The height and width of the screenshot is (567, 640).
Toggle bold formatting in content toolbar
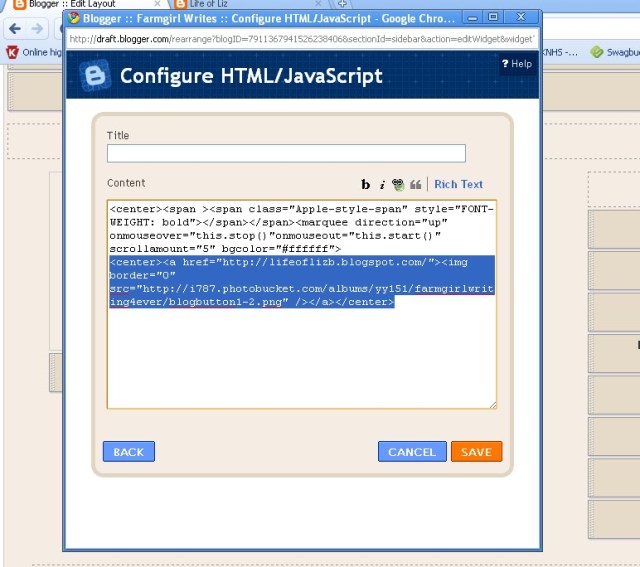coord(366,185)
